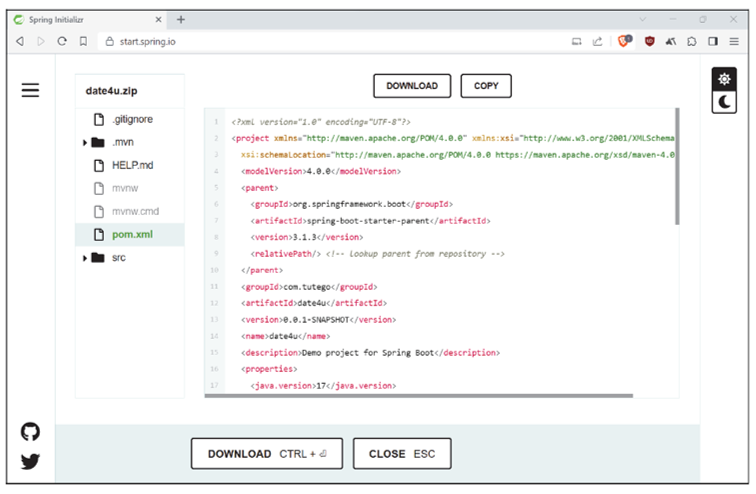Click the artifactId date4u line
Viewport: 756px width, 494px height.
pyautogui.click(x=314, y=303)
